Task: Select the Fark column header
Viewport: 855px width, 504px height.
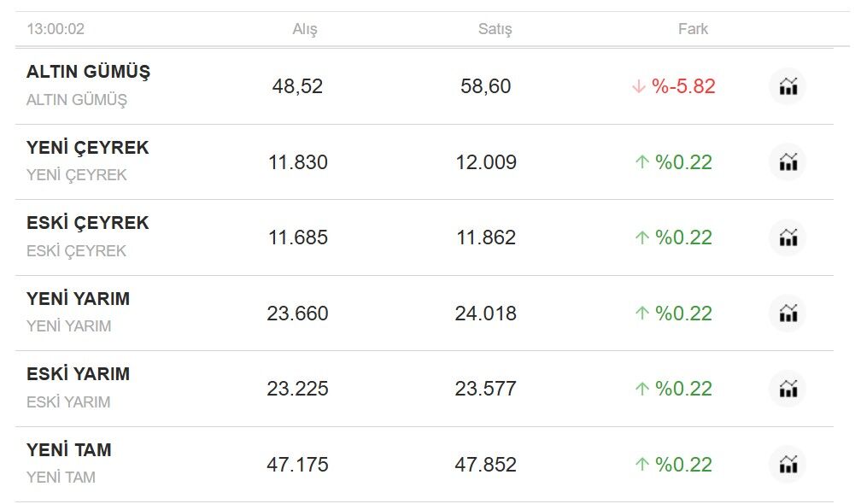Action: pyautogui.click(x=693, y=29)
